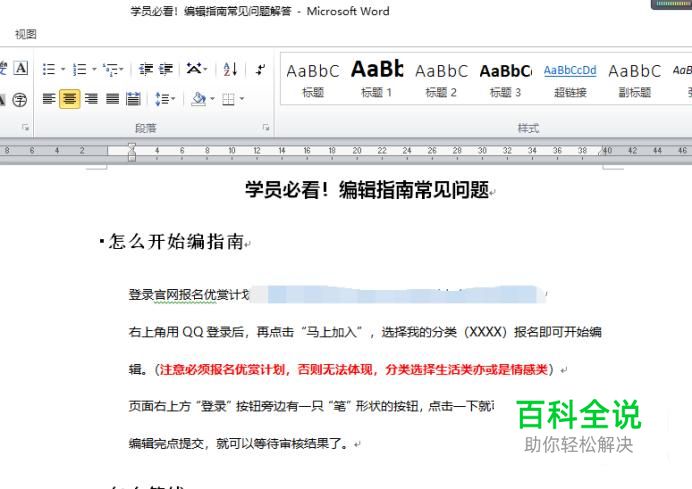Image resolution: width=692 pixels, height=489 pixels.
Task: Open the Borders dropdown arrow
Action: 241,99
